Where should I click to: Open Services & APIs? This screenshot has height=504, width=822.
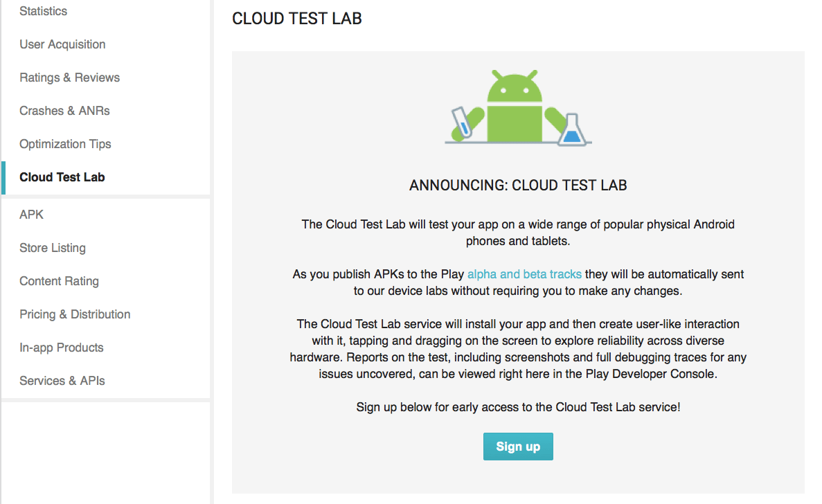pyautogui.click(x=62, y=381)
